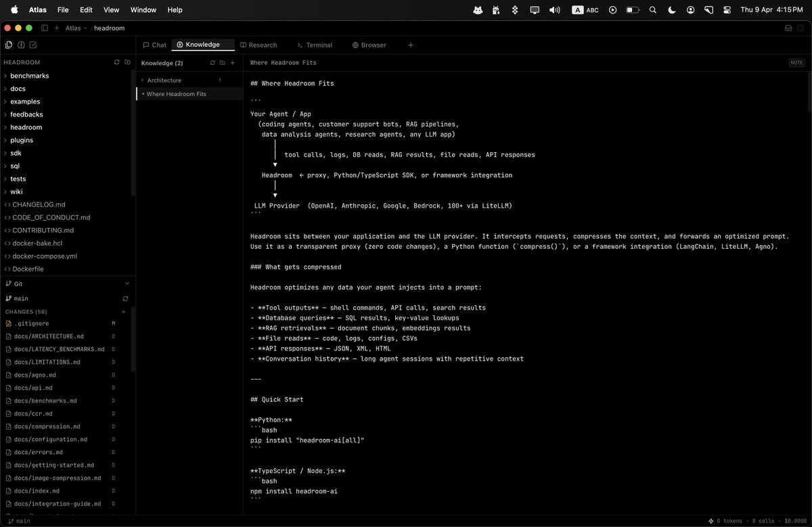Screen dimensions: 812x527
Task: Click the date and time in menu bar
Action: [771, 10]
